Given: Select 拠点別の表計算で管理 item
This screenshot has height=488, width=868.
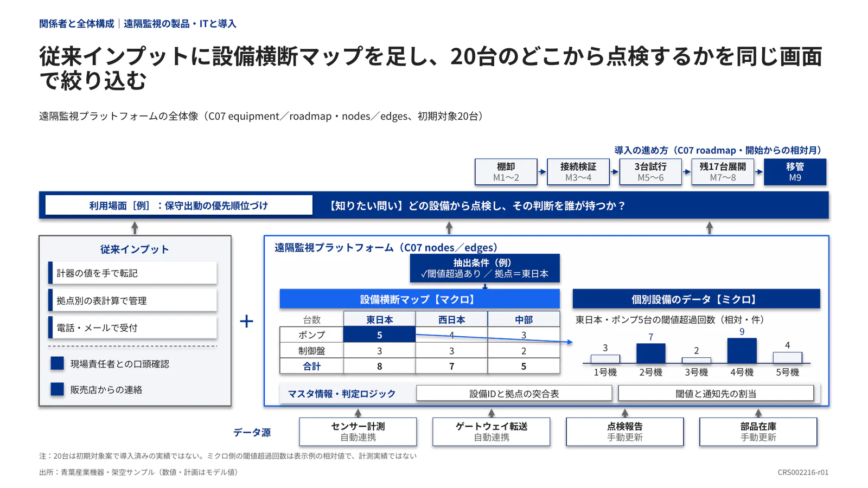Looking at the screenshot, I should [x=132, y=300].
